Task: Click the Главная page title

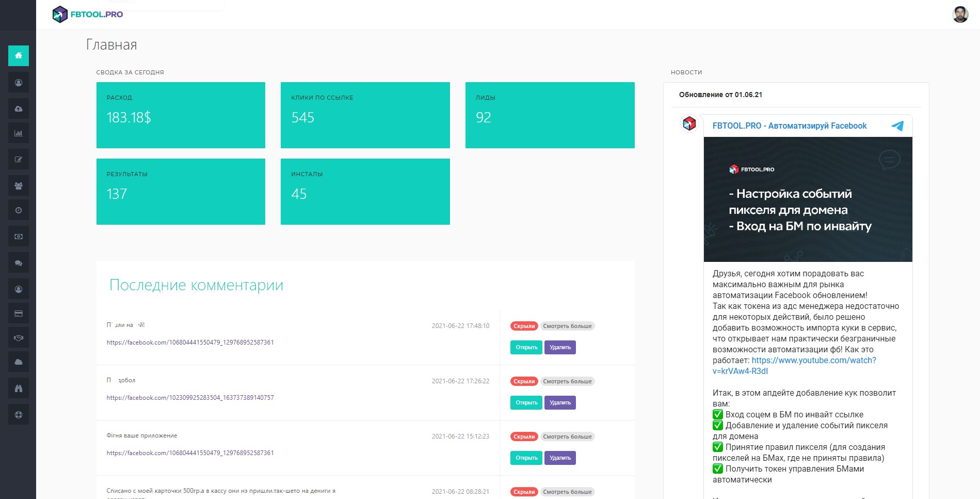Action: [x=111, y=45]
